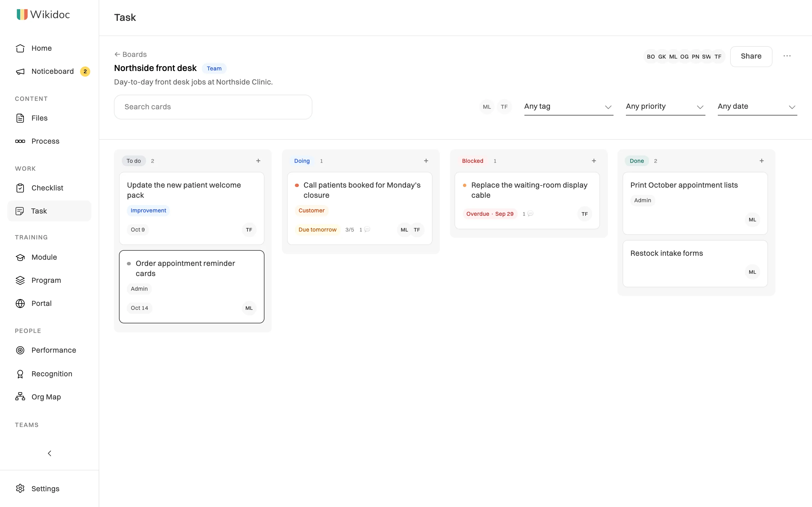
Task: Open the Any date filter dropdown
Action: coord(757,107)
